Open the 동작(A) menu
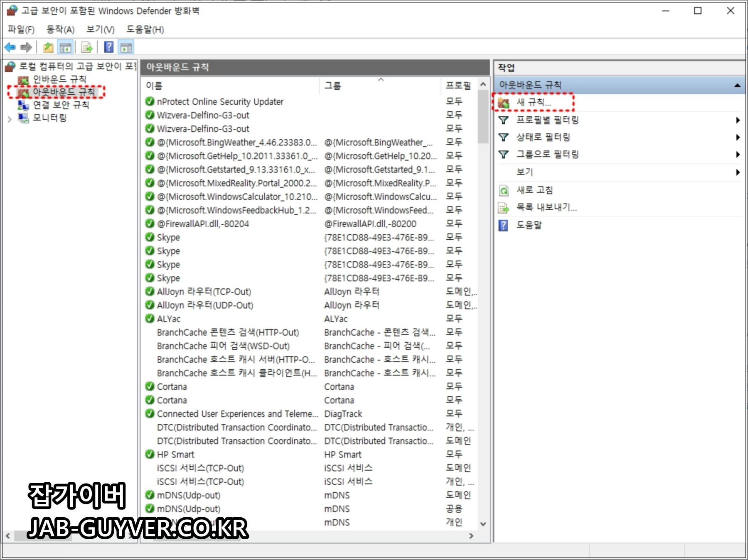 point(60,29)
